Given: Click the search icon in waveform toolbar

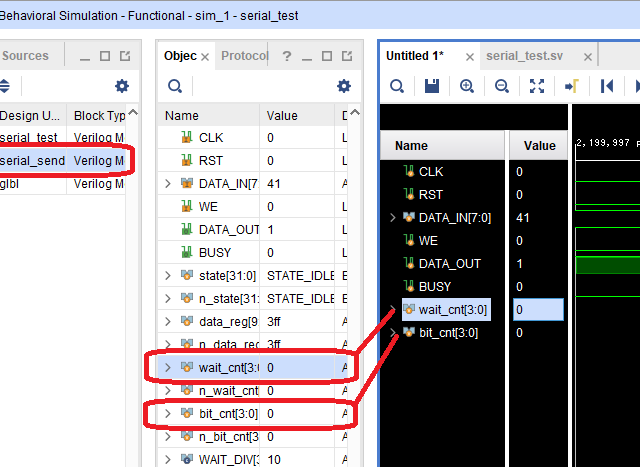Looking at the screenshot, I should point(397,86).
